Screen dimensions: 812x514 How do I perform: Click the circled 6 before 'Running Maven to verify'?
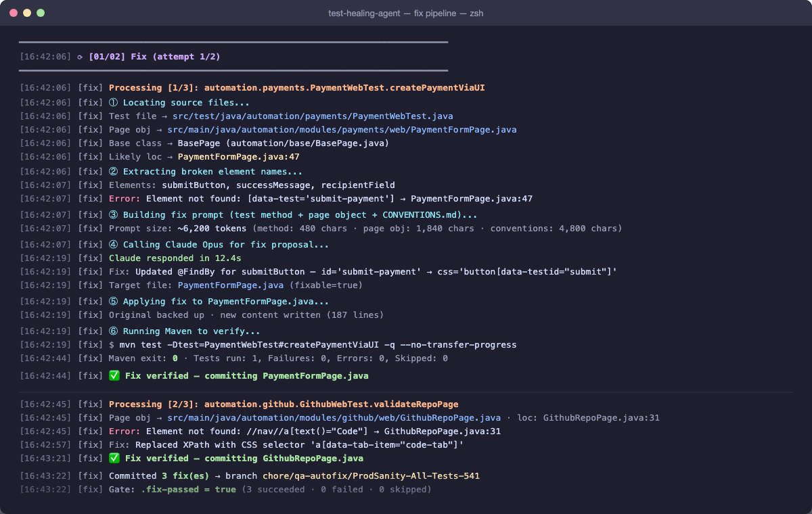(x=113, y=331)
